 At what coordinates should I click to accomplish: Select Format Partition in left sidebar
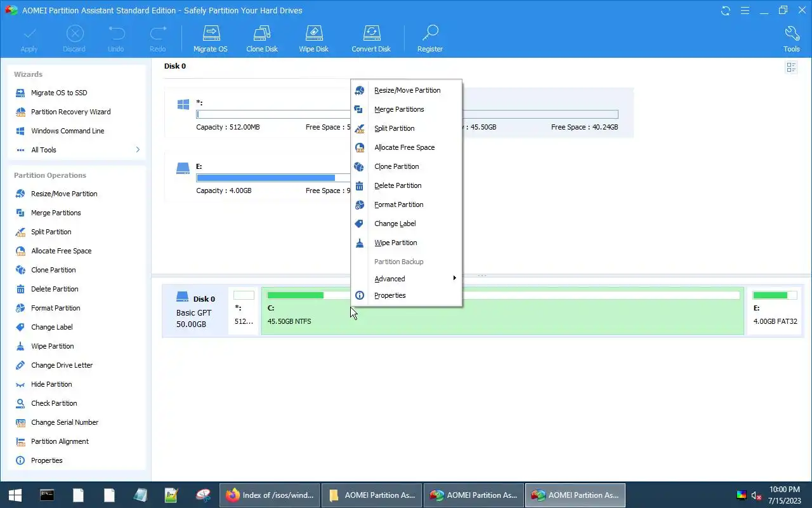coord(55,308)
